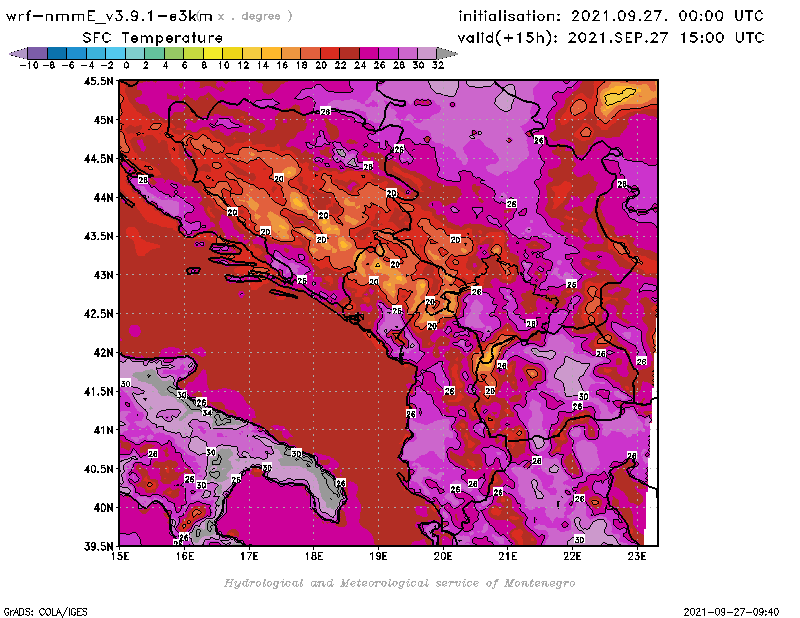800x618 pixels.
Task: Click the 19E longitude axis label
Action: 379,556
